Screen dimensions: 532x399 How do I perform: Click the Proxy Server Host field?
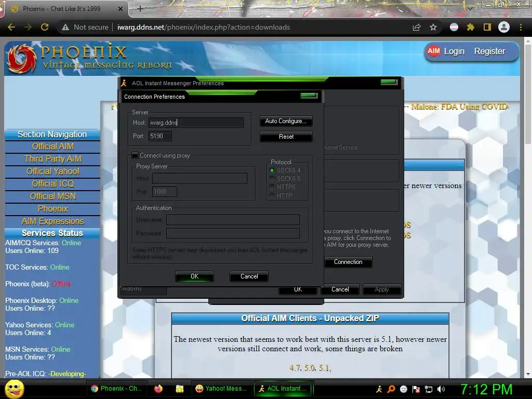click(x=199, y=178)
